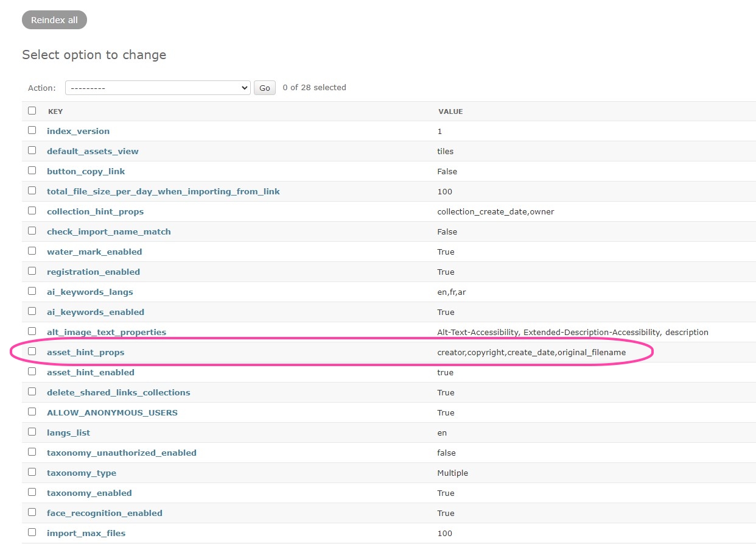Mark the face_recognition_enabled row checkbox
756x544 pixels.
tap(32, 512)
